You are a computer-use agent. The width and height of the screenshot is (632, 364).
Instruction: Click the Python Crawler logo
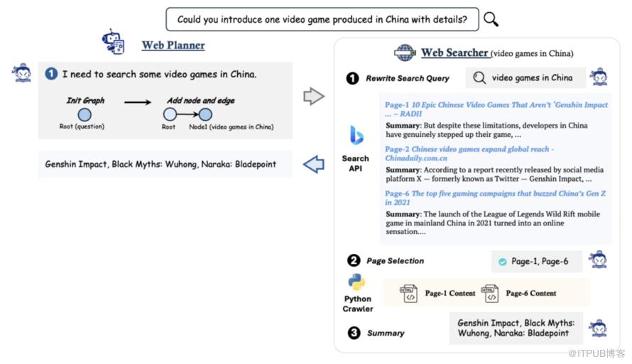click(x=356, y=283)
